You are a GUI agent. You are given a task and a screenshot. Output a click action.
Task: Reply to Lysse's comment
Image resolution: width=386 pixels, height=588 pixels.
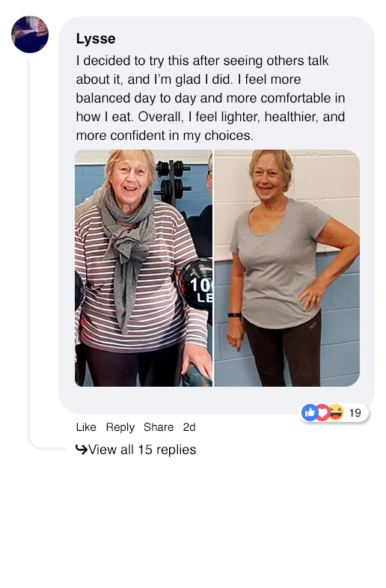point(120,427)
